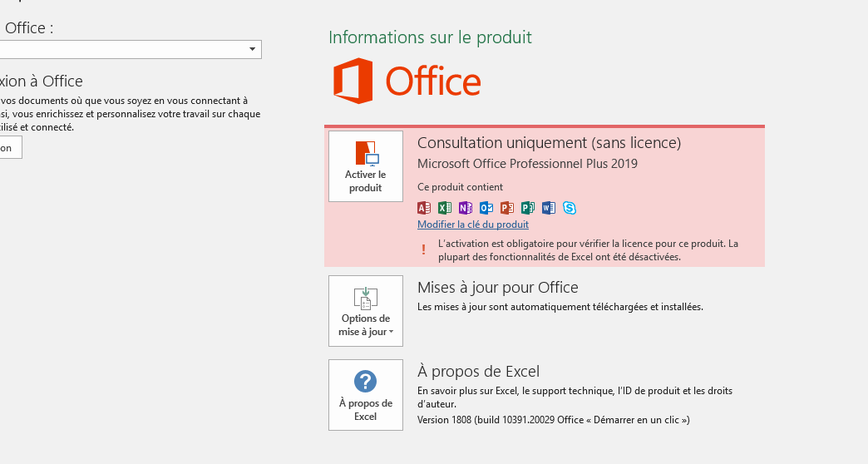Click the automatic updates description text
The width and height of the screenshot is (868, 464).
(x=560, y=307)
